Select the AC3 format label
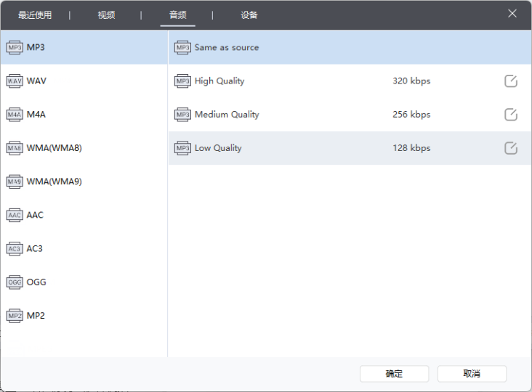532x392 pixels. (35, 249)
